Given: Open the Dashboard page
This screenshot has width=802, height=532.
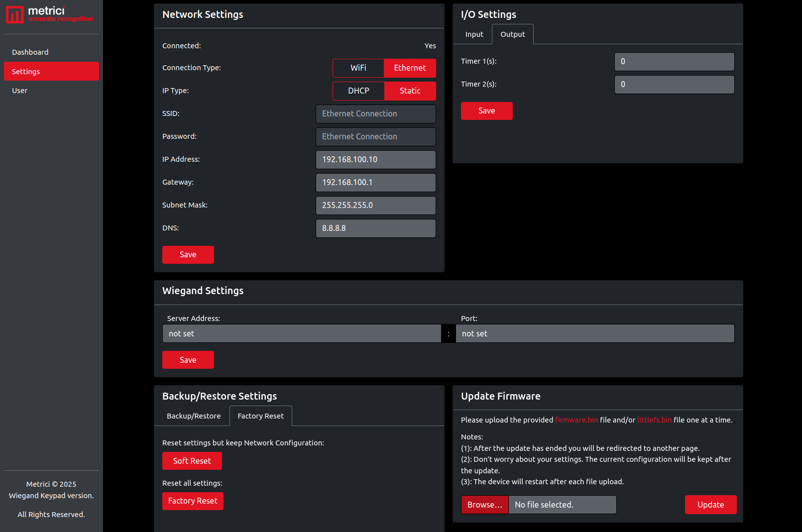Looking at the screenshot, I should point(51,52).
